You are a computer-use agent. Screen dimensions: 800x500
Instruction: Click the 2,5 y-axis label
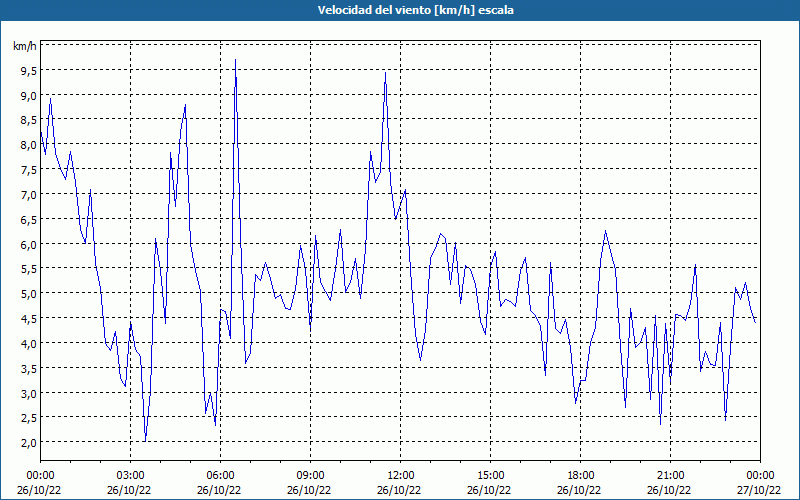coord(28,418)
